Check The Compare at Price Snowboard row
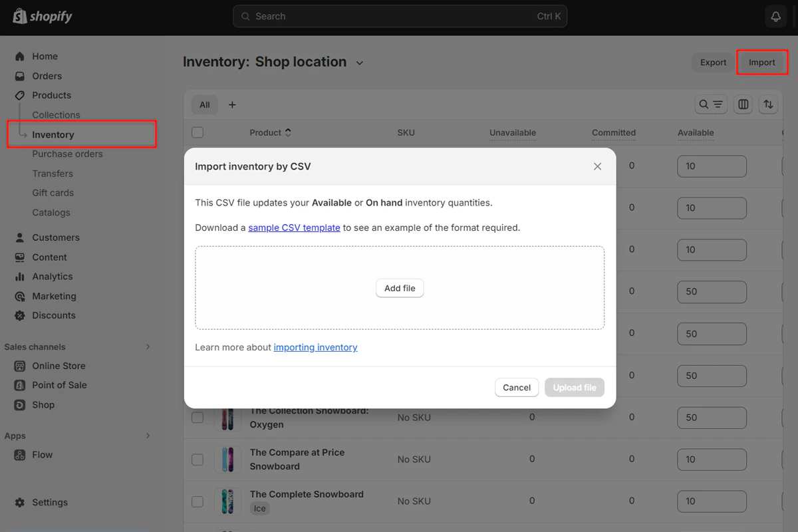 [x=198, y=459]
